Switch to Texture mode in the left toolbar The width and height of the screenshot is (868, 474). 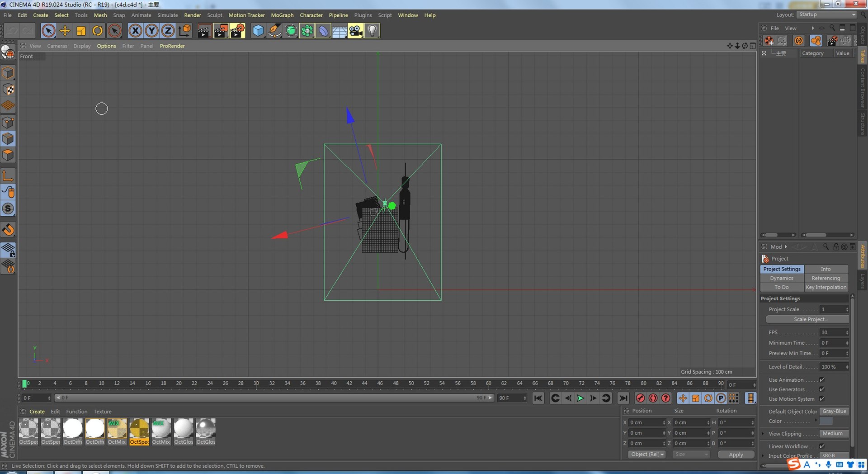tap(8, 89)
